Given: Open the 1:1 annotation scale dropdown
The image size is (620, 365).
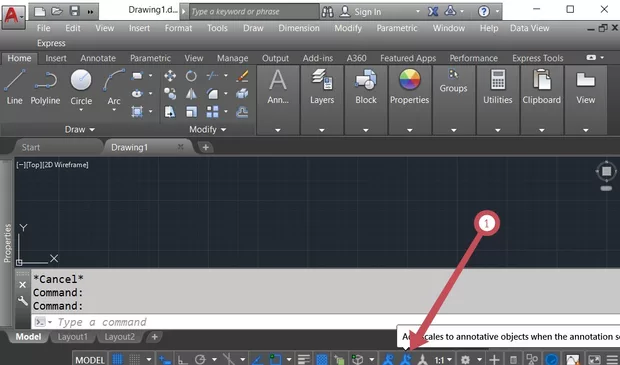Looking at the screenshot, I should click(x=443, y=359).
